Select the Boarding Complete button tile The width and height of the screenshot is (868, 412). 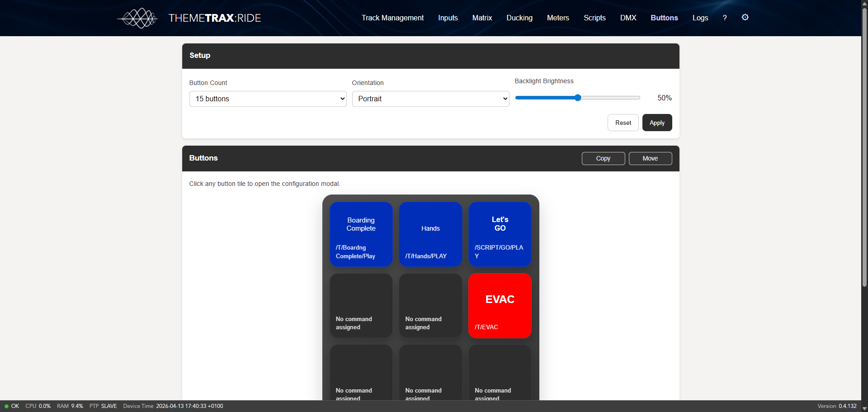pyautogui.click(x=361, y=234)
